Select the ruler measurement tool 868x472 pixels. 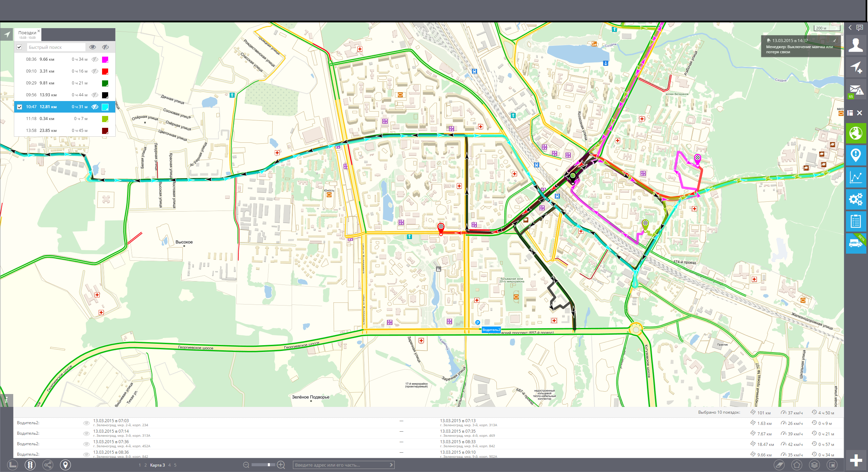tap(13, 465)
